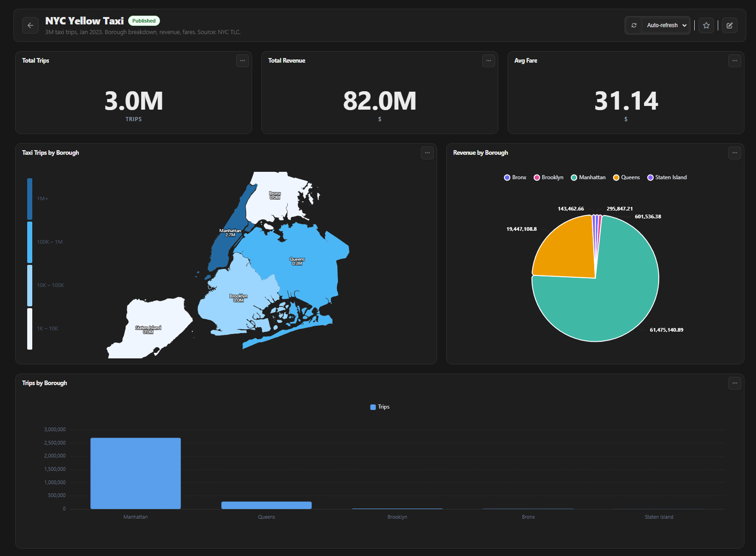Select the 100K – 1M color scale segment
This screenshot has width=756, height=556.
(30, 242)
